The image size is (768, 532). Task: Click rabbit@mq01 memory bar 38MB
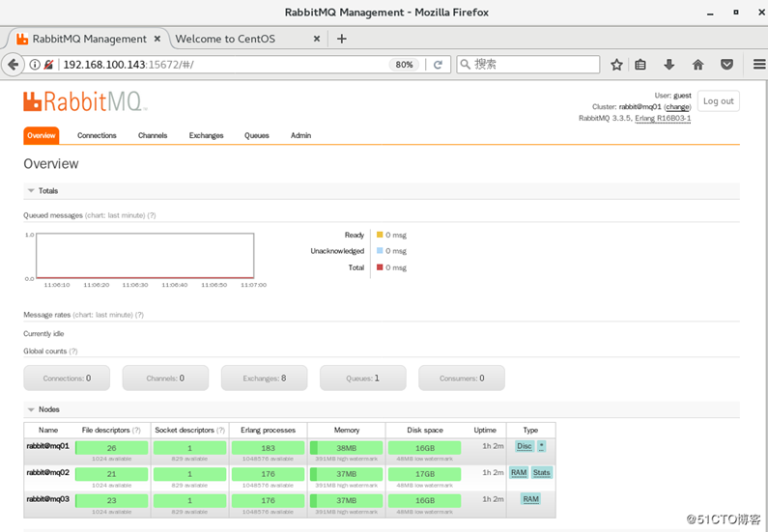click(x=346, y=448)
